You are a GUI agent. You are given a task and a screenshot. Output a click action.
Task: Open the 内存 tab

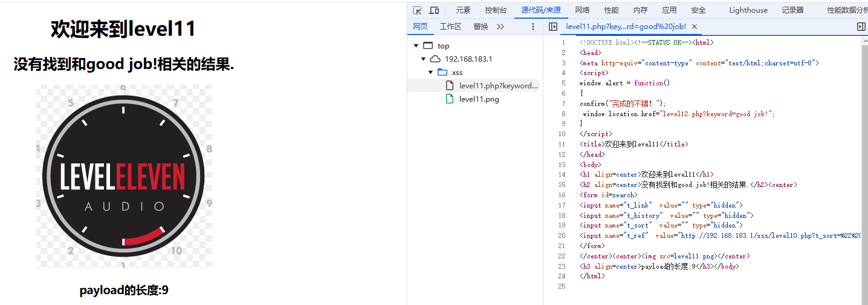point(640,10)
